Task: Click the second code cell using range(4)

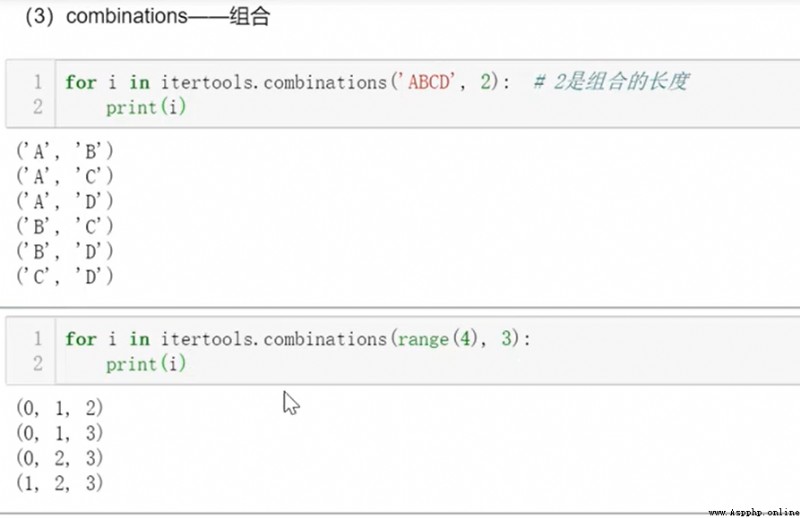Action: click(x=403, y=351)
